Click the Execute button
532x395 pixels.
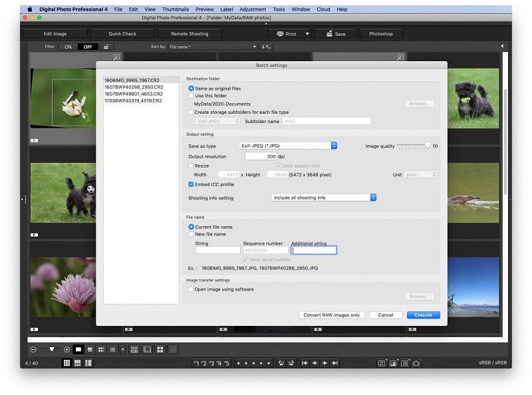point(423,315)
